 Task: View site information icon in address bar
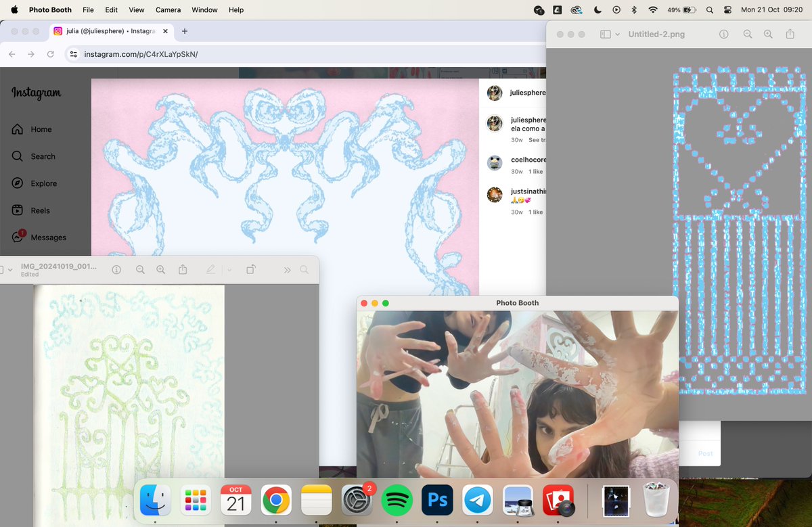(x=74, y=54)
